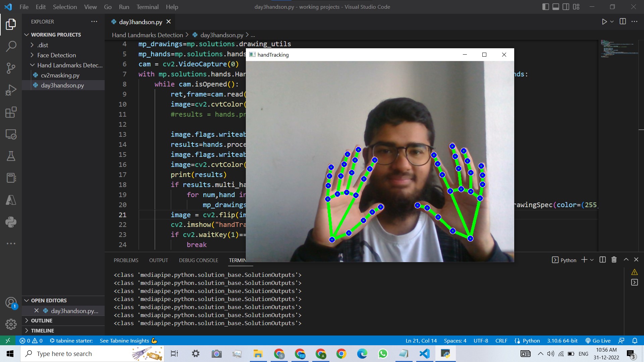Viewport: 644px width, 362px height.
Task: Open the Azure view in activity bar
Action: (11, 200)
